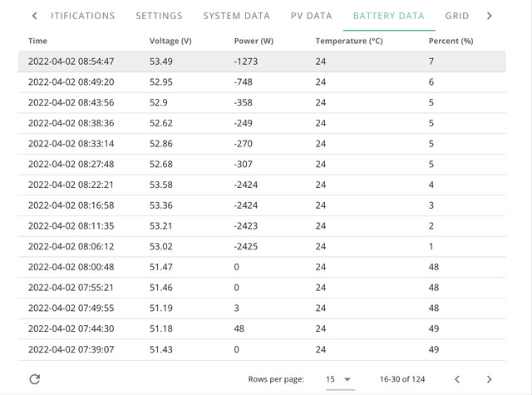
Task: Select the row timestamped 2022-04-02 08:54:47
Action: (262, 62)
